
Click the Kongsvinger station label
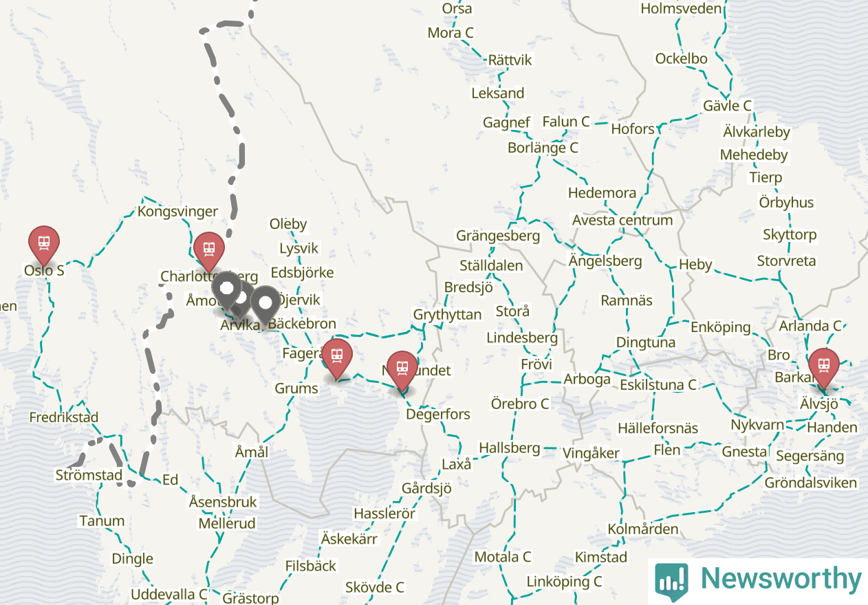tap(177, 212)
